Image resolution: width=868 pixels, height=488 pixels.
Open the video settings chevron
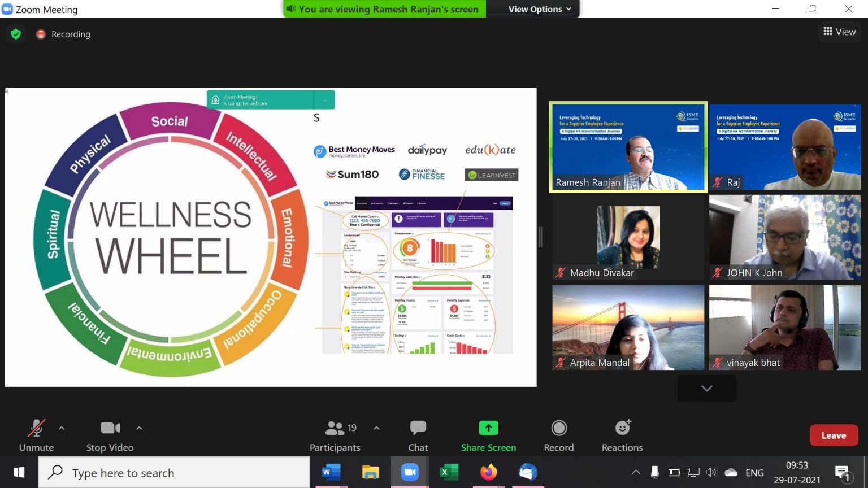click(x=139, y=428)
